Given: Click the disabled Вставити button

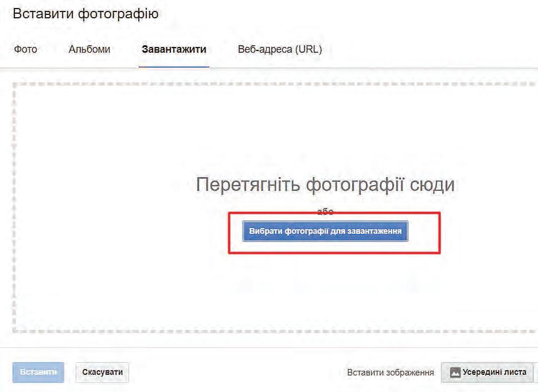Looking at the screenshot, I should [x=38, y=372].
